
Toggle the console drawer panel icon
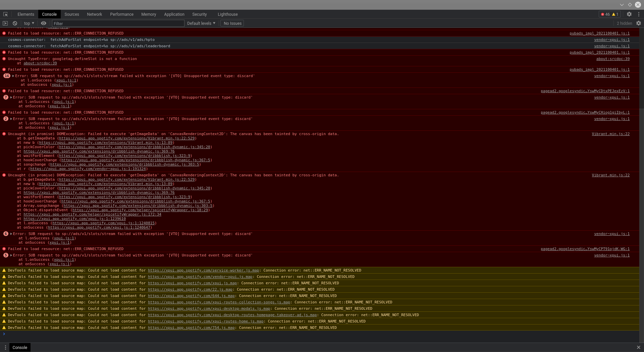(x=5, y=23)
